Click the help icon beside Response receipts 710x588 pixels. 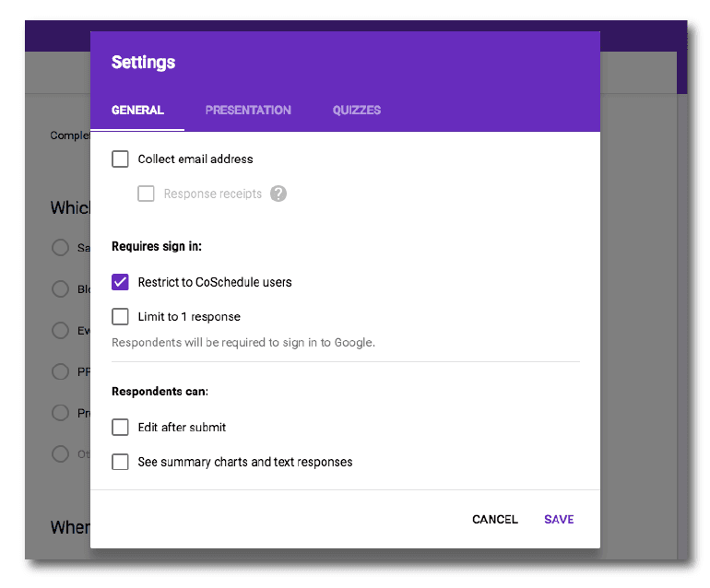pyautogui.click(x=278, y=194)
